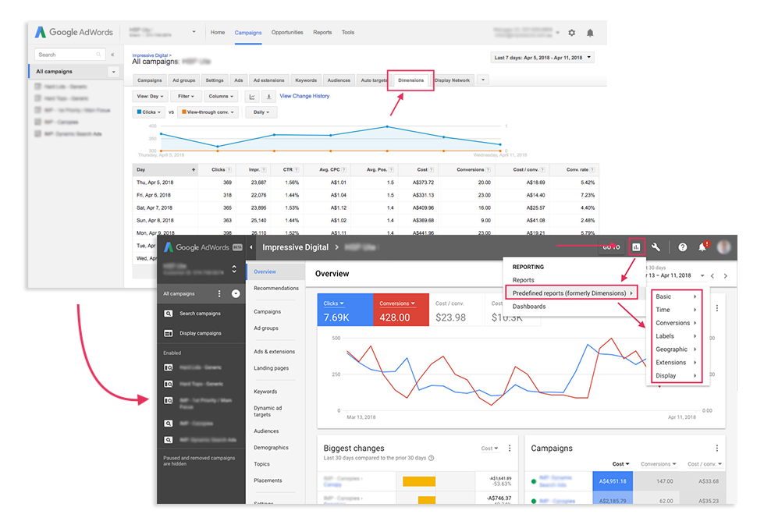Click the help icon beside Biggest changes subtitle
Viewport: 764px width, 532px height.
pyautogui.click(x=432, y=458)
